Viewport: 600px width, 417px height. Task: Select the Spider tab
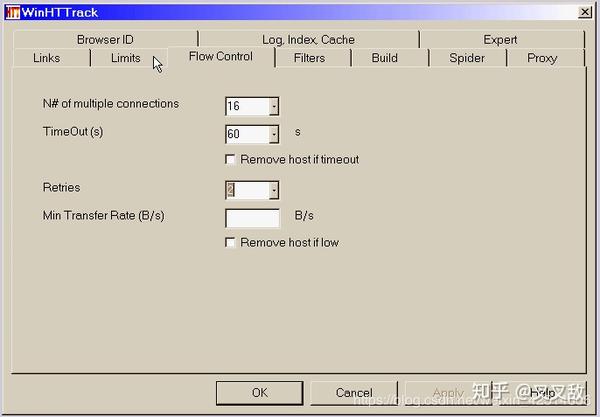tap(467, 58)
